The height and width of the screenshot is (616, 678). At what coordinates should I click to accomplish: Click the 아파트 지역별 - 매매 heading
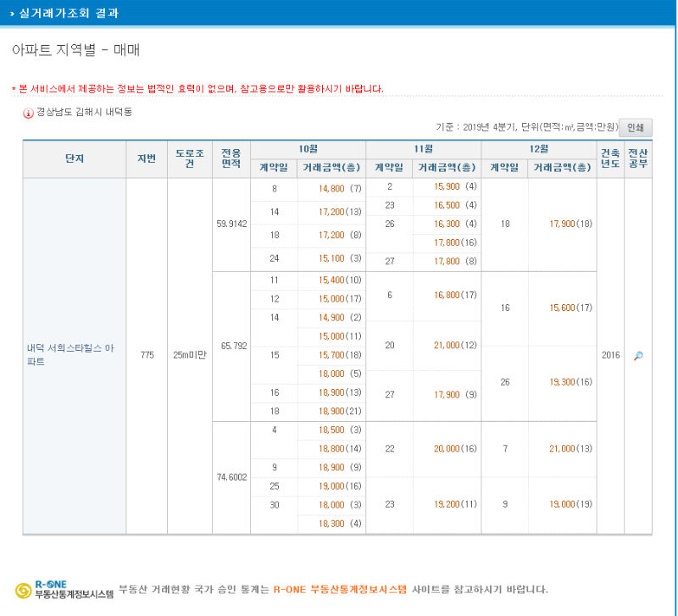75,50
